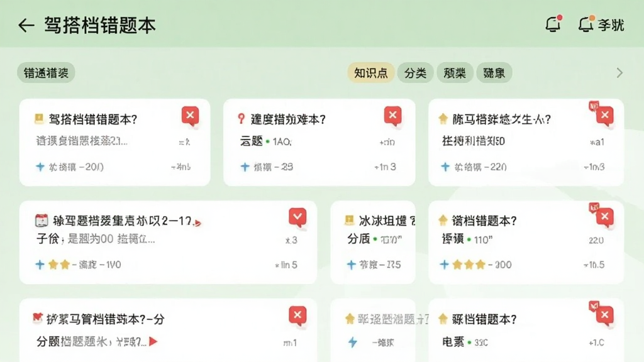Select the two-star rating on the calendar card
Image resolution: width=644 pixels, height=362 pixels.
[58, 265]
